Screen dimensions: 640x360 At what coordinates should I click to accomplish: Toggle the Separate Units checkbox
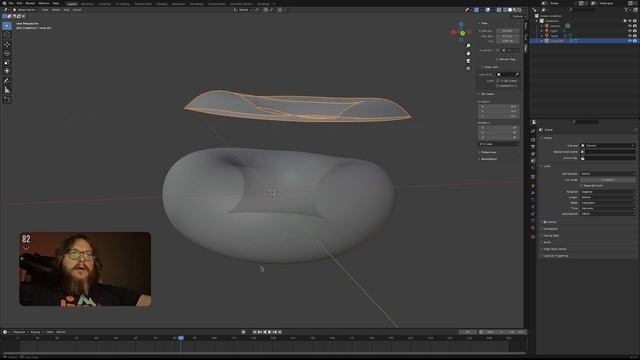(582, 185)
